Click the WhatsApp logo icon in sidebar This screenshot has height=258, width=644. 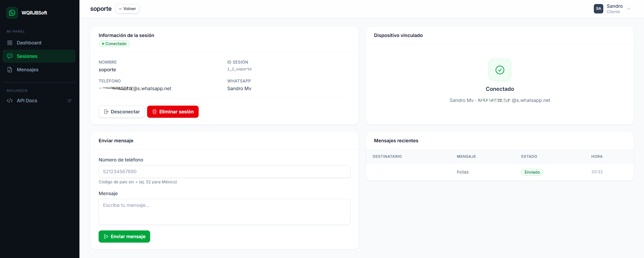point(12,13)
